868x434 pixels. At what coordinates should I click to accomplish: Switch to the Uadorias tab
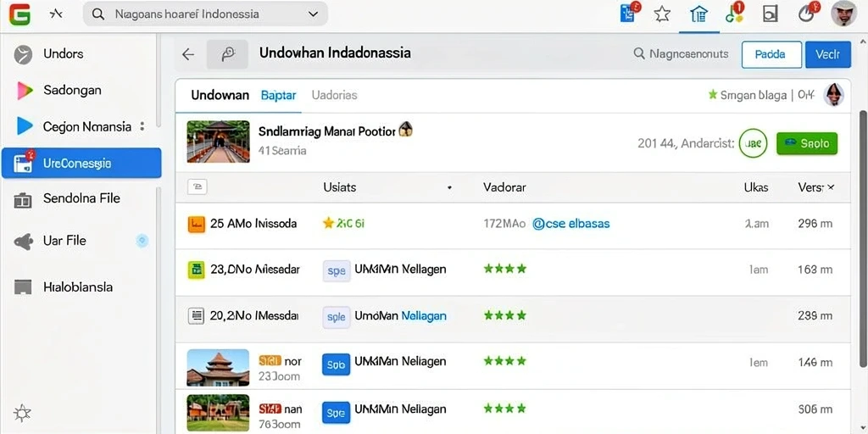point(334,95)
